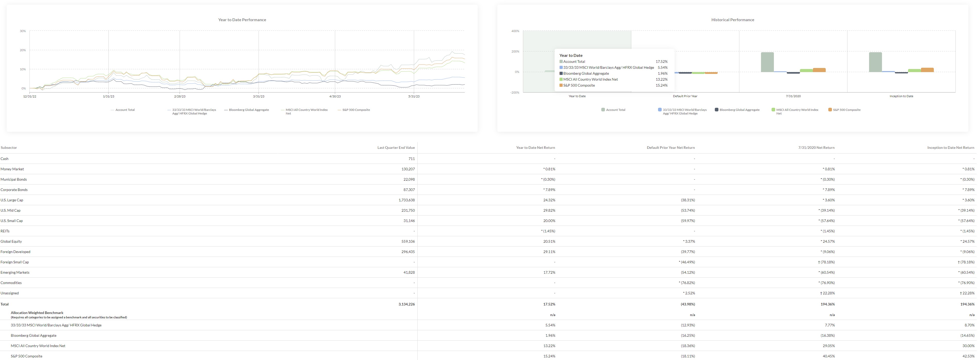980x360 pixels.
Task: Click the Year to Date label on bar chart axis
Action: point(577,96)
